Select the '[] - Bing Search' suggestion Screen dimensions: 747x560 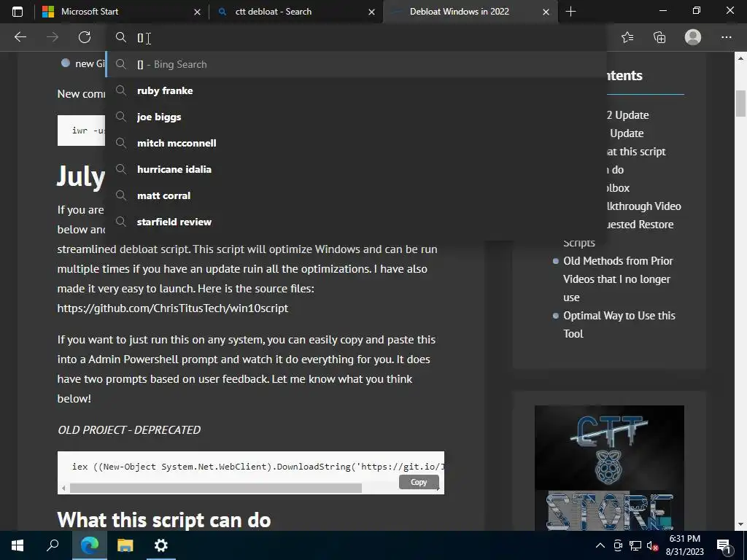coord(356,64)
